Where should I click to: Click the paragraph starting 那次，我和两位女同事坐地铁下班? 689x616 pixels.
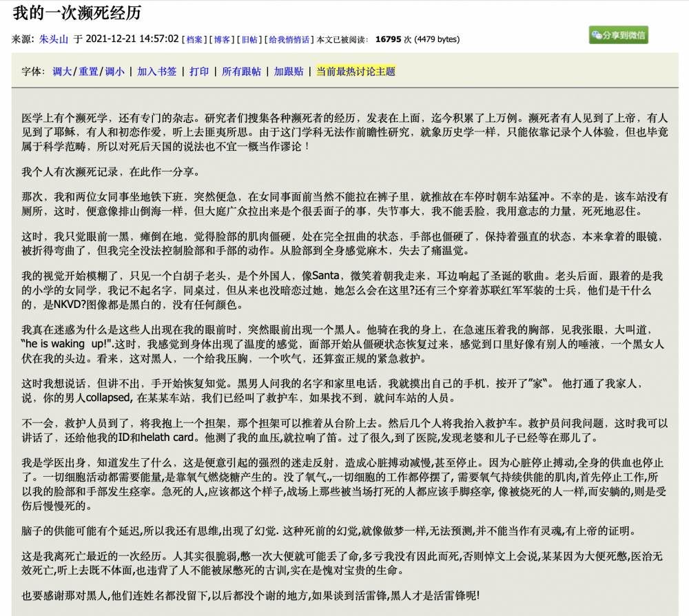[x=344, y=205]
